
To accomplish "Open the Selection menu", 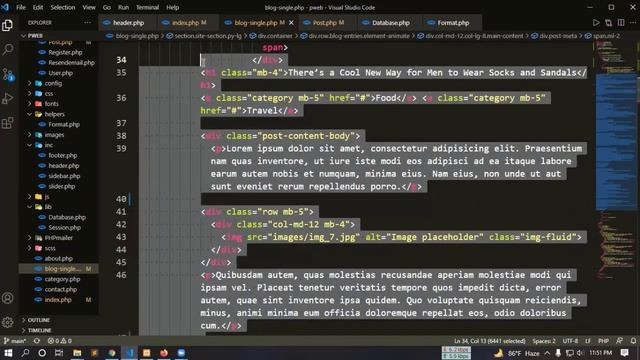I will pyautogui.click(x=62, y=7).
